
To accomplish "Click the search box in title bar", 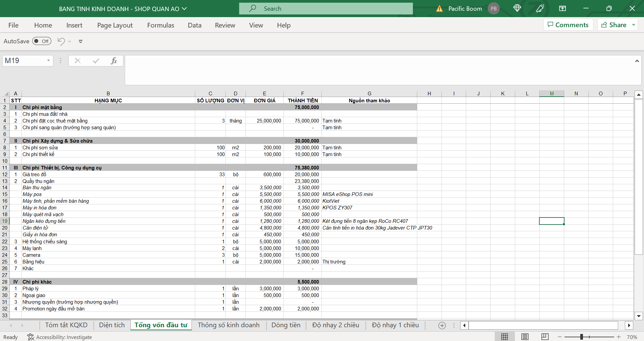I will 326,9.
